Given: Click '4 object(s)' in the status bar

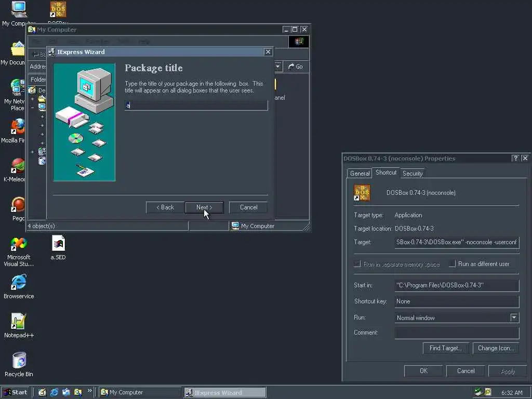Looking at the screenshot, I should (x=42, y=226).
